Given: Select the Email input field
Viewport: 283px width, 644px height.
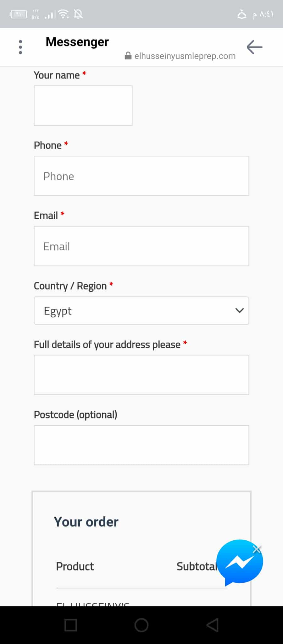Looking at the screenshot, I should tap(141, 246).
